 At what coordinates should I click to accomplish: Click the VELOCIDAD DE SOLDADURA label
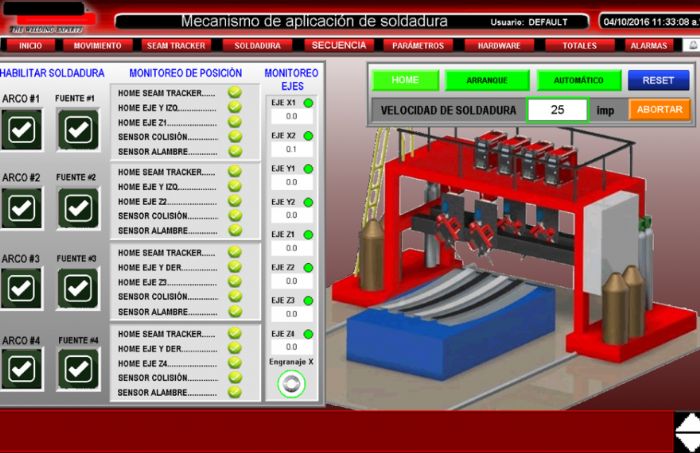448,110
